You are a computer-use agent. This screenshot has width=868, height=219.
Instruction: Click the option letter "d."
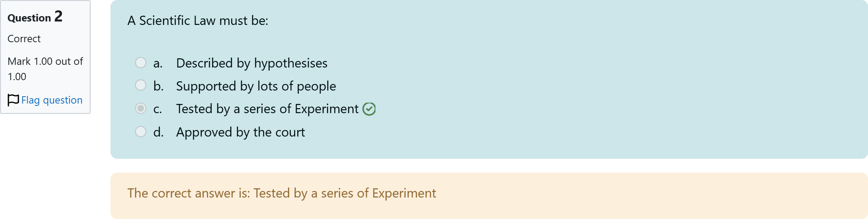pyautogui.click(x=158, y=132)
